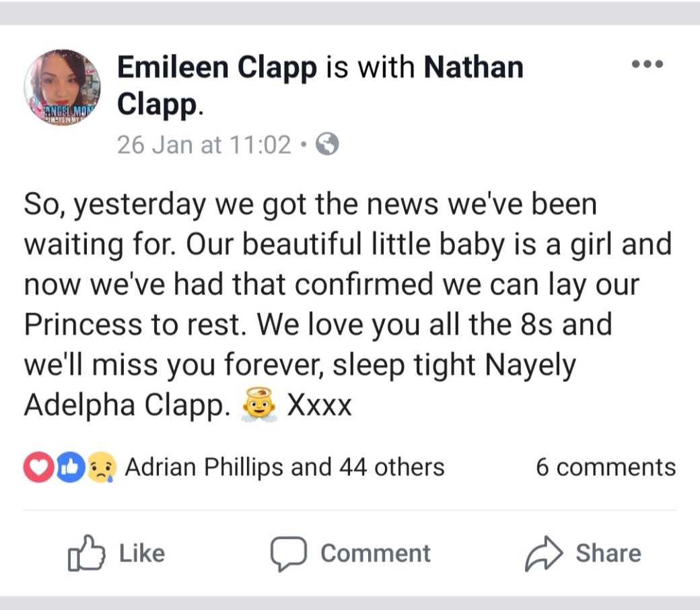Click the blue thumbs-up reaction icon
Screen dimensions: 700x610
click(x=73, y=469)
